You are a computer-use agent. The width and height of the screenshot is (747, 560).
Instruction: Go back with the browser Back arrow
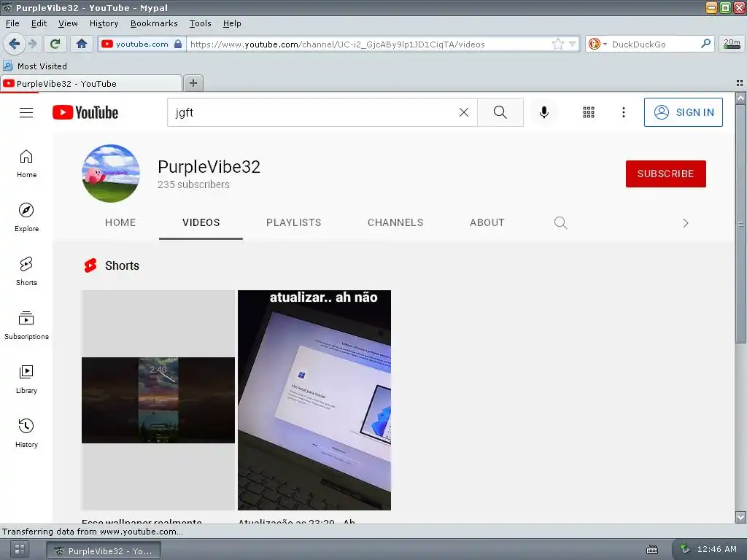click(x=15, y=44)
